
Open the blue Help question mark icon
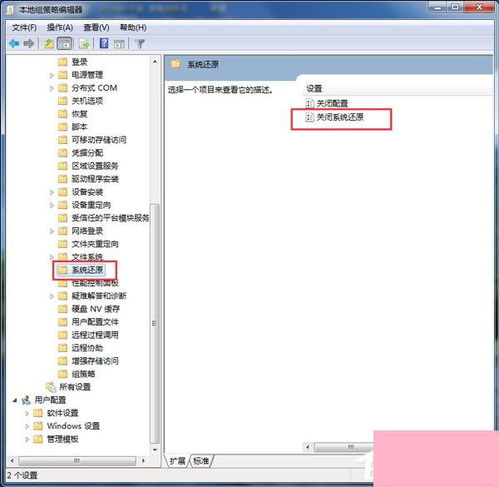click(104, 43)
